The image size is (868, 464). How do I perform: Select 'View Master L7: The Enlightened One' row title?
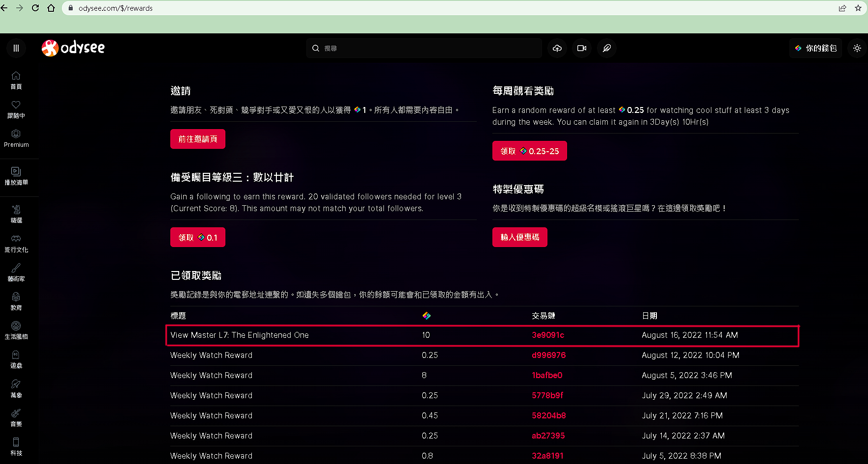pos(240,335)
